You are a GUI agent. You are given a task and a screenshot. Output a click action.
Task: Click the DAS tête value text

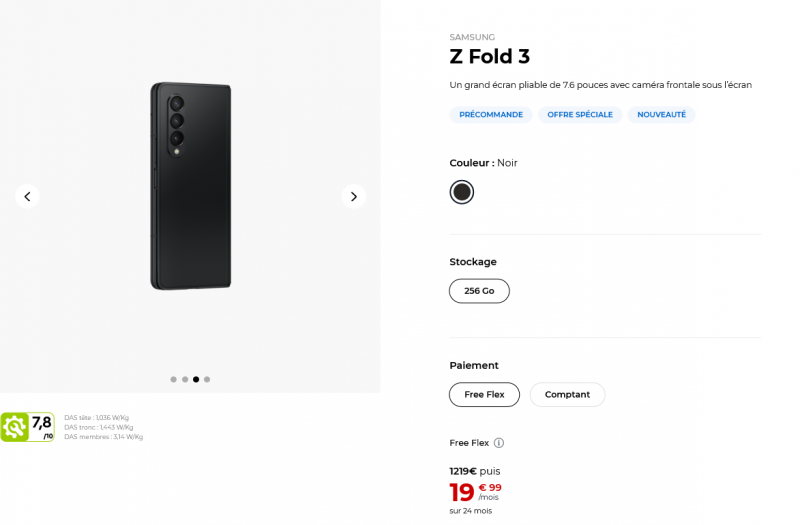pos(96,418)
